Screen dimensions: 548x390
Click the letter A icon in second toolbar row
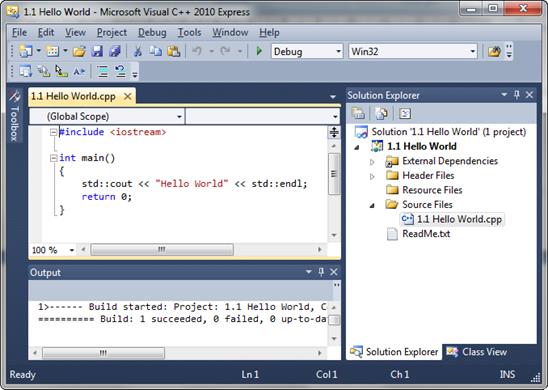(x=79, y=72)
